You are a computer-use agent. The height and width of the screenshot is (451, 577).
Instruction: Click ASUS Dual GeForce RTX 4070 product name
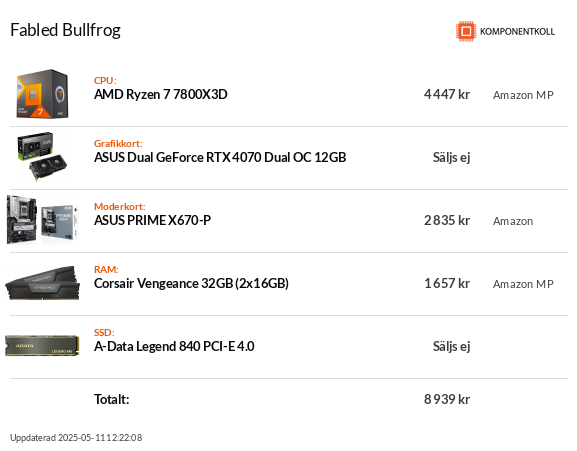[x=220, y=157]
